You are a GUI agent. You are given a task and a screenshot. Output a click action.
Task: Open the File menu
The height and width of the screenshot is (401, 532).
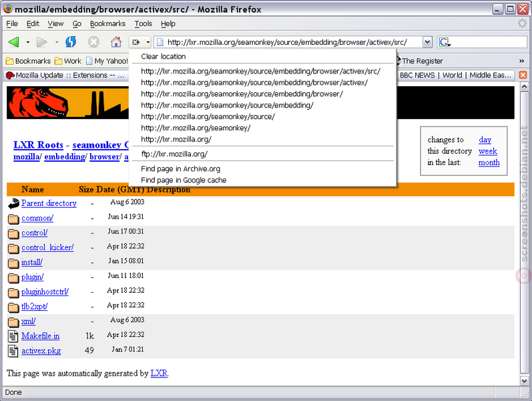tap(12, 24)
